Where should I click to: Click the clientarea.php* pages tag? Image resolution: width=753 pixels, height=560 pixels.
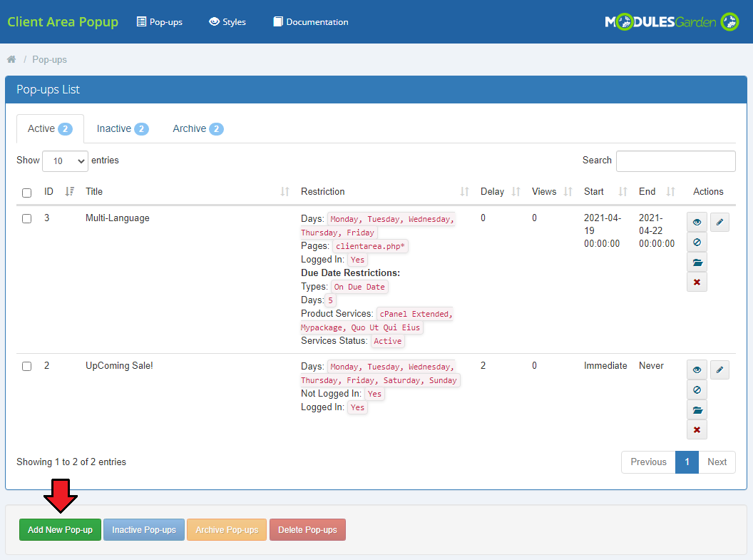coord(370,246)
